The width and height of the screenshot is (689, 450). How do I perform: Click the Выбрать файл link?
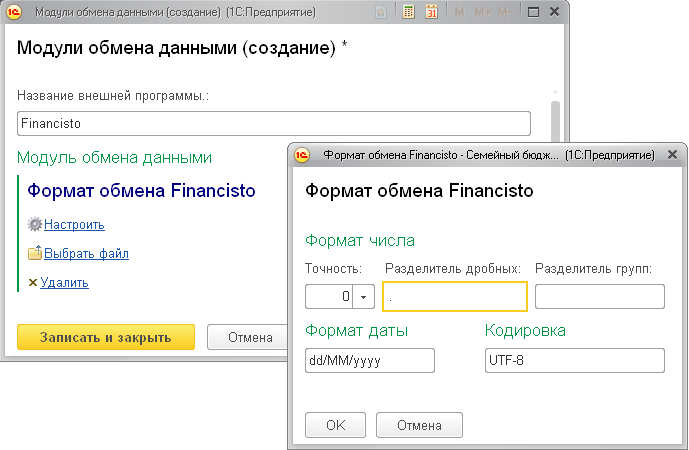pyautogui.click(x=86, y=254)
